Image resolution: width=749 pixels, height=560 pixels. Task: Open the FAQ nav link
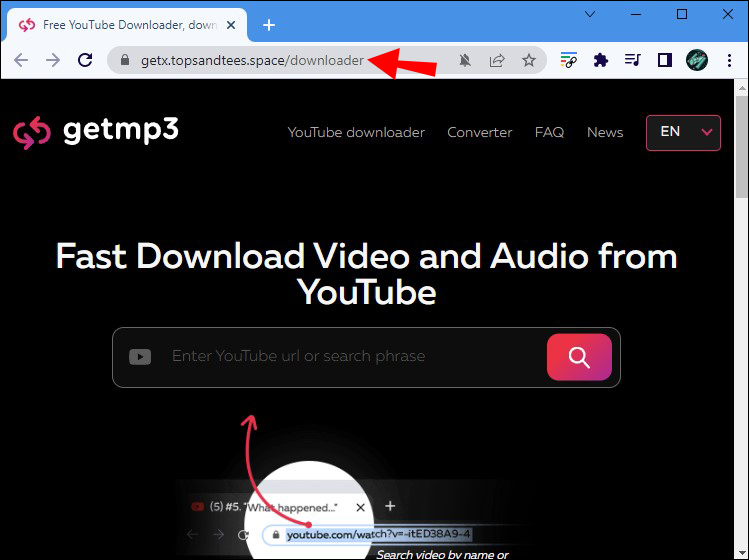pyautogui.click(x=549, y=132)
